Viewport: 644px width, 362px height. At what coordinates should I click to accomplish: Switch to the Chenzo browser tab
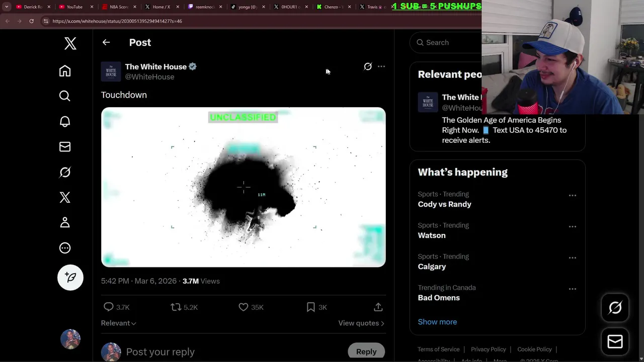333,7
